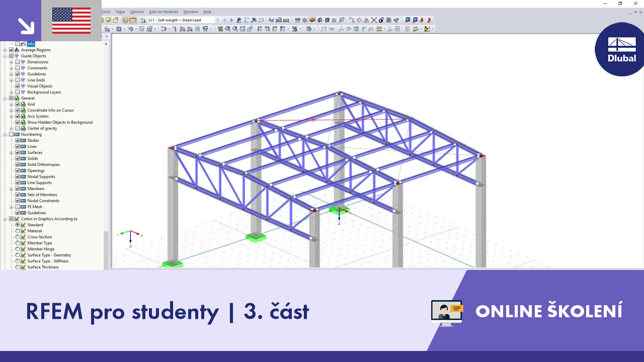644x362 pixels.
Task: Click the navigator scrollbar up arrow
Action: [106, 44]
